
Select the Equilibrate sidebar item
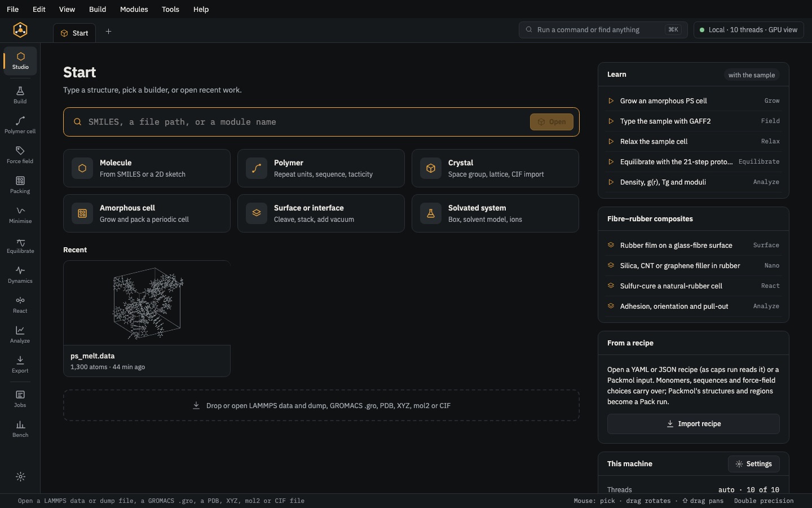click(20, 244)
